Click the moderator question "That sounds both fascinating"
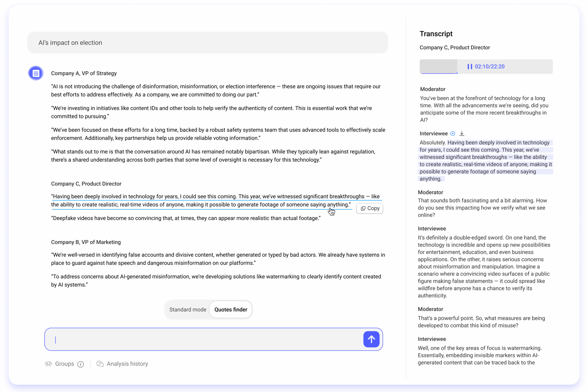Viewport: 588px width, 392px height. [x=482, y=208]
